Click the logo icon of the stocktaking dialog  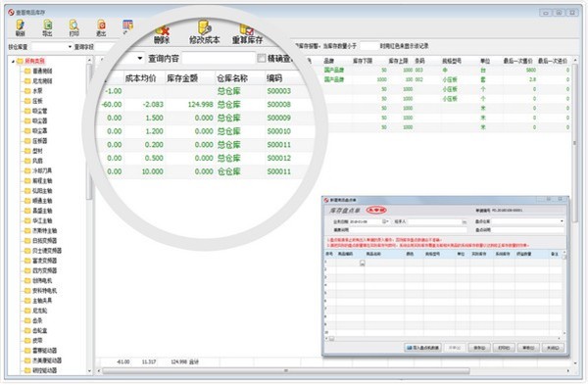326,200
